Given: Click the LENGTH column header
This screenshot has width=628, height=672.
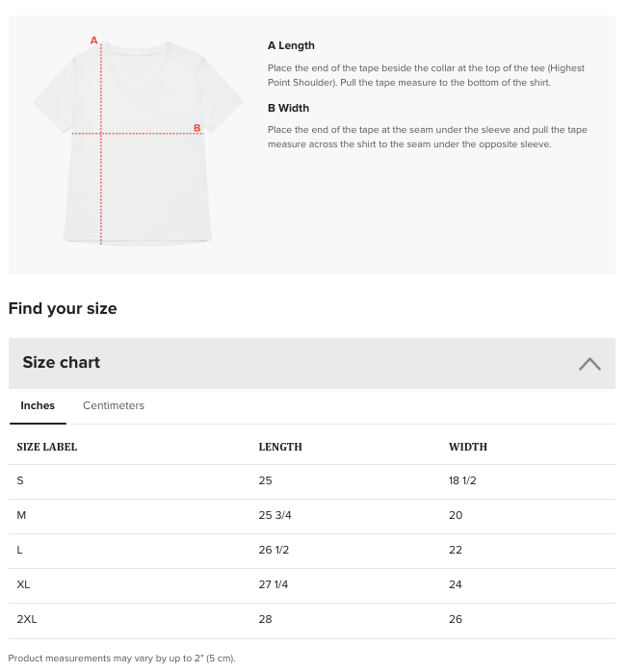Looking at the screenshot, I should (x=280, y=447).
